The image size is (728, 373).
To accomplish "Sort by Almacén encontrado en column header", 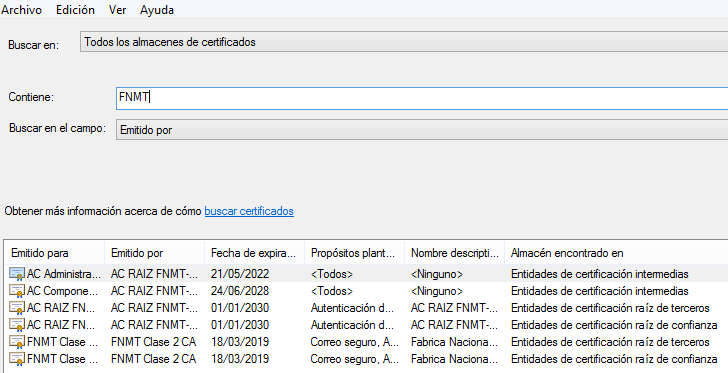I will pyautogui.click(x=616, y=253).
